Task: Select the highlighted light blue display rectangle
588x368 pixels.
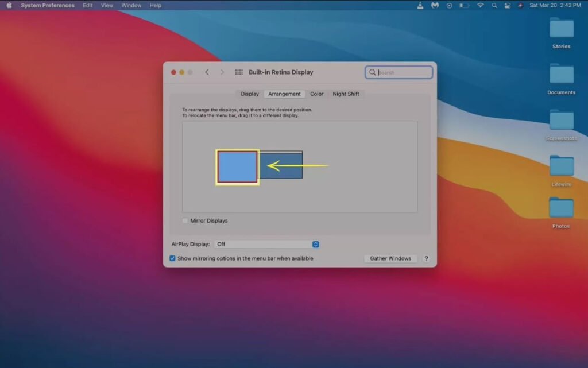Action: pos(237,167)
